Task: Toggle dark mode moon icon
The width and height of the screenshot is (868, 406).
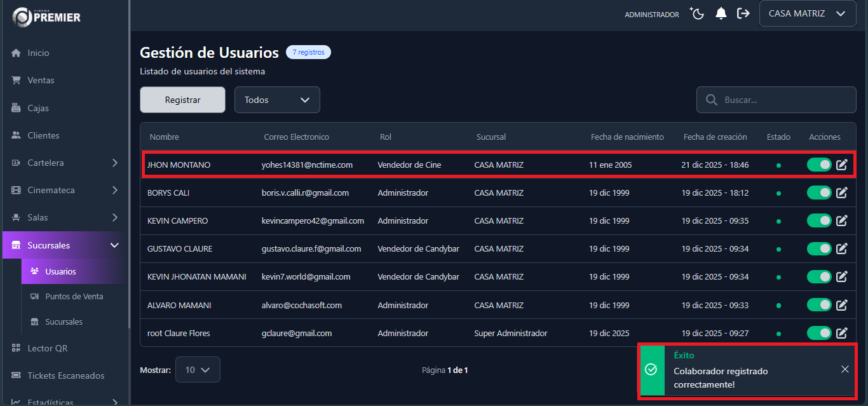Action: coord(698,13)
